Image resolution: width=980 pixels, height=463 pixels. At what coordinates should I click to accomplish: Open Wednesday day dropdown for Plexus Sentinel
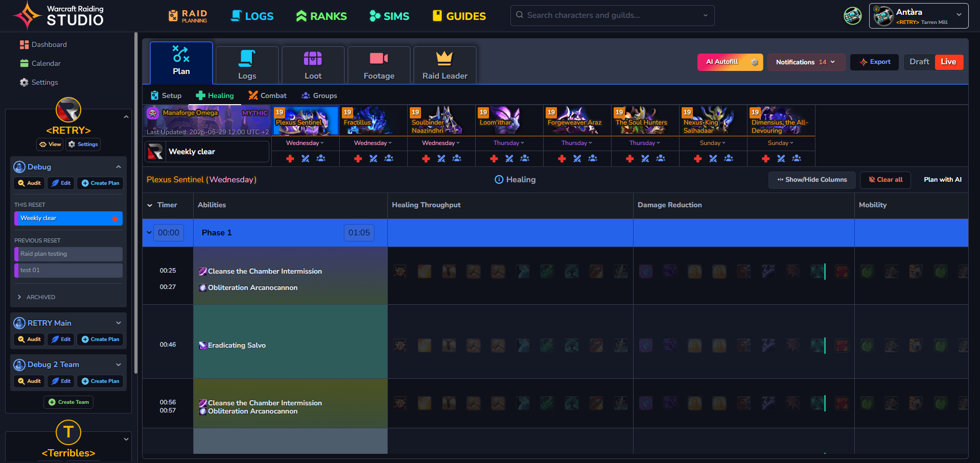click(305, 143)
